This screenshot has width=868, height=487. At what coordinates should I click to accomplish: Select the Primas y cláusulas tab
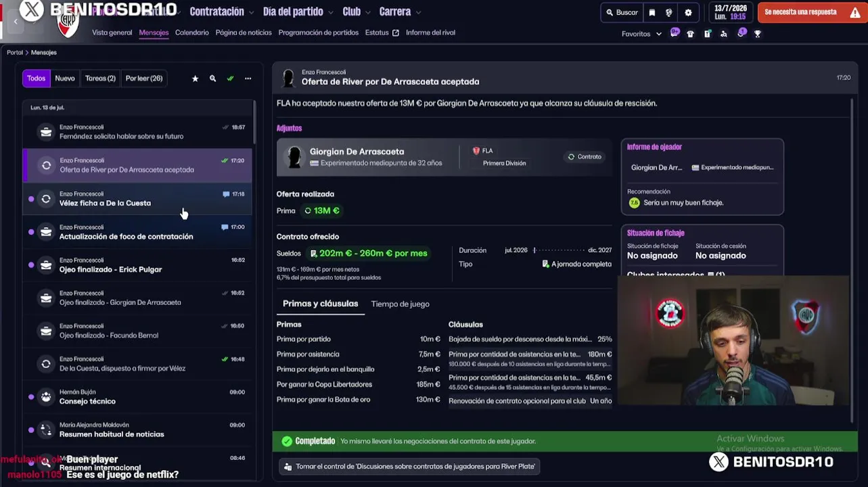[320, 304]
